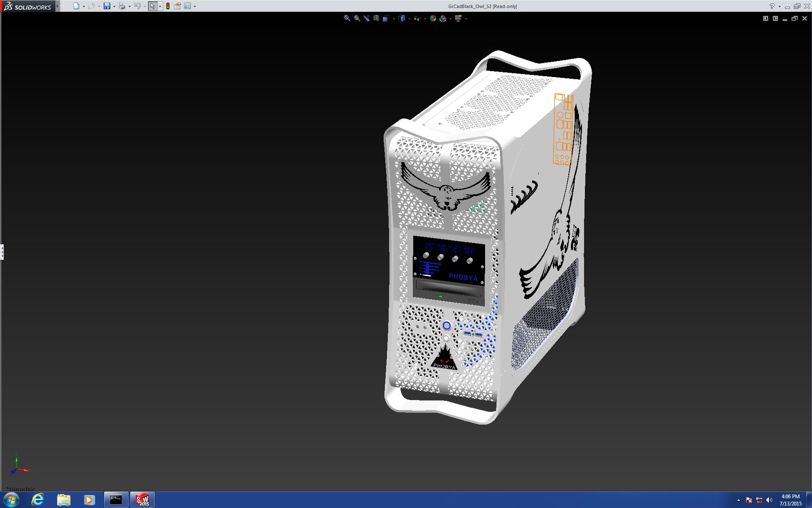812x508 pixels.
Task: Open the Help question mark menu
Action: click(x=772, y=6)
